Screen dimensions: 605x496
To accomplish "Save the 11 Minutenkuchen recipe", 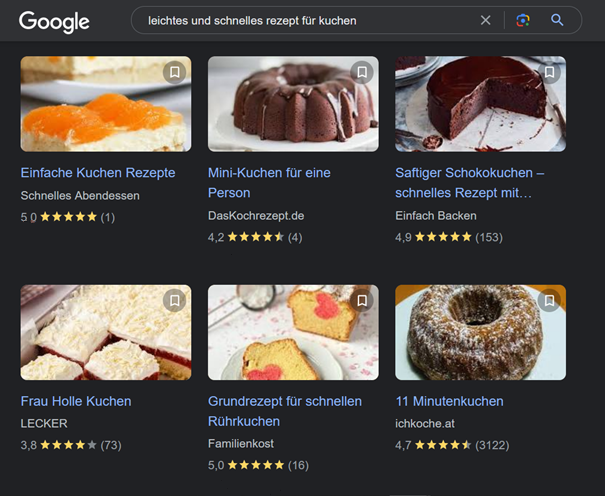I will tap(549, 300).
